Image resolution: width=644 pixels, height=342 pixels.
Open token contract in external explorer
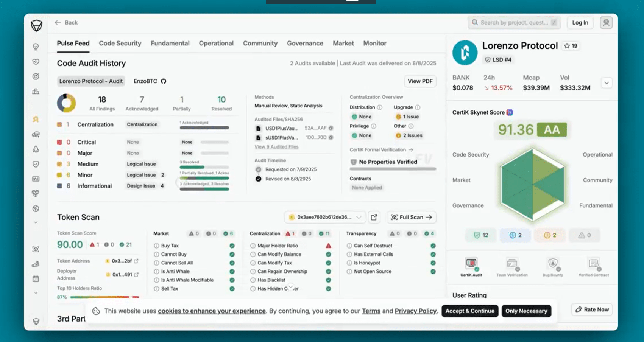(374, 217)
